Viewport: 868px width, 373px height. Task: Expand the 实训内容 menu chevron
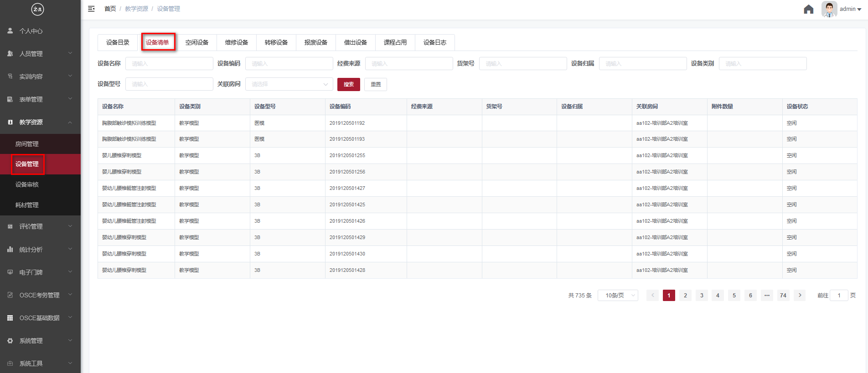pos(70,76)
